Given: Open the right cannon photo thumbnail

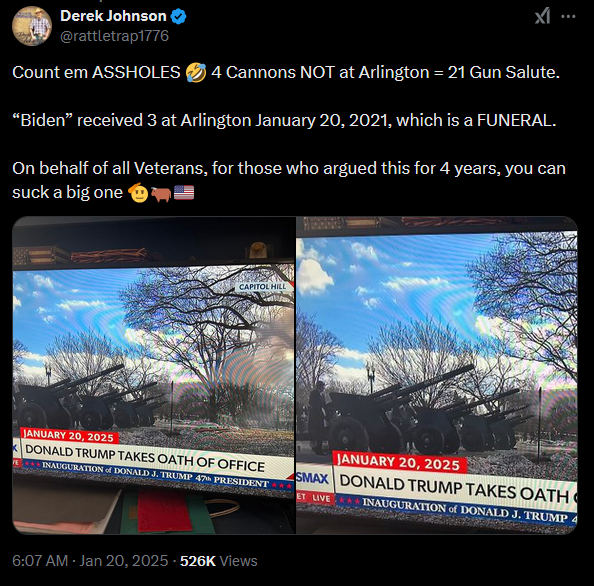Looking at the screenshot, I should [437, 375].
